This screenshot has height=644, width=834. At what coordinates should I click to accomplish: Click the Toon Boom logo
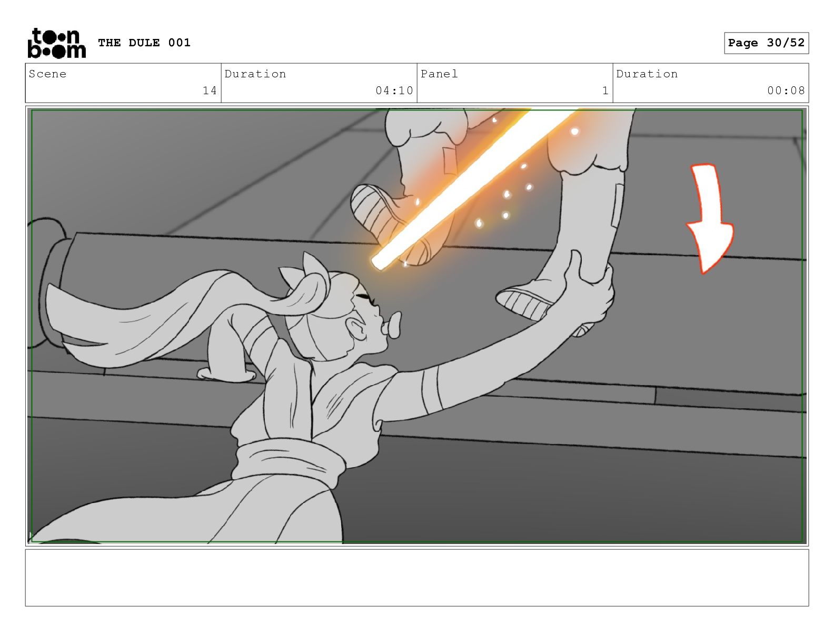coord(56,43)
